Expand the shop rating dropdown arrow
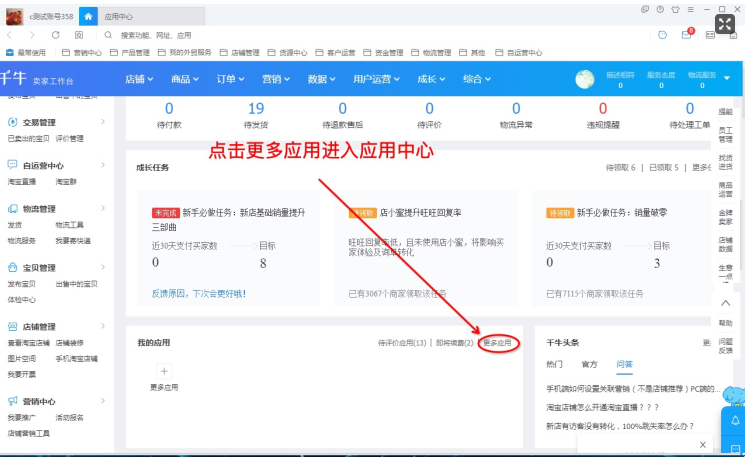Screen dimensions: 747x458 click(727, 78)
